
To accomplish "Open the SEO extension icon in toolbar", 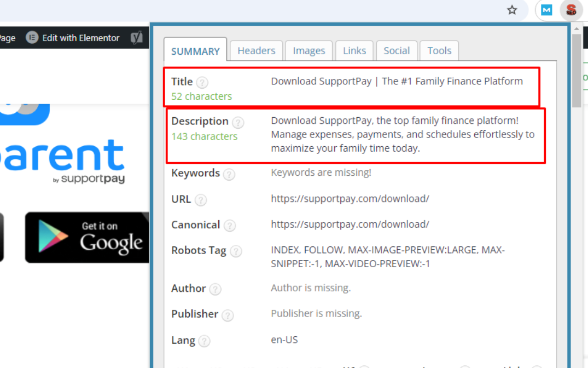I will [x=571, y=10].
